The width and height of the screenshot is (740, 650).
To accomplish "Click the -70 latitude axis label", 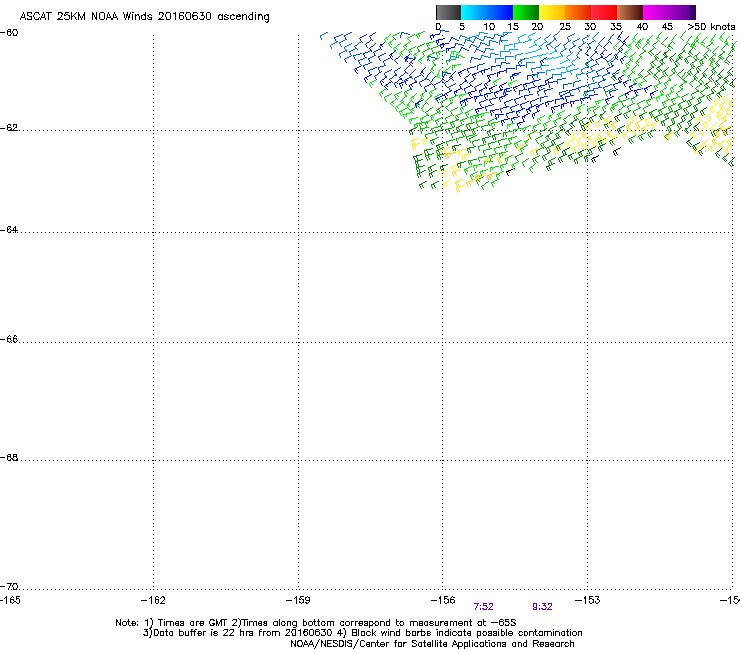I will tap(9, 587).
